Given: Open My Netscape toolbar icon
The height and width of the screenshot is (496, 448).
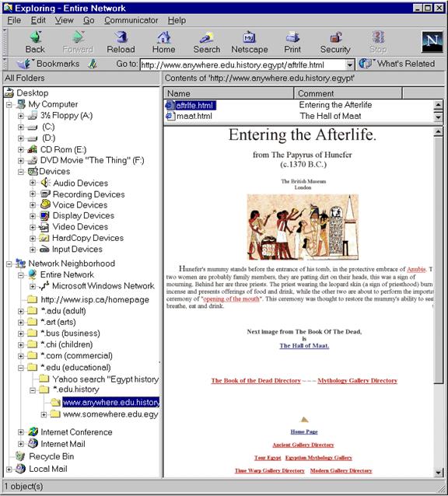Looking at the screenshot, I should 250,37.
